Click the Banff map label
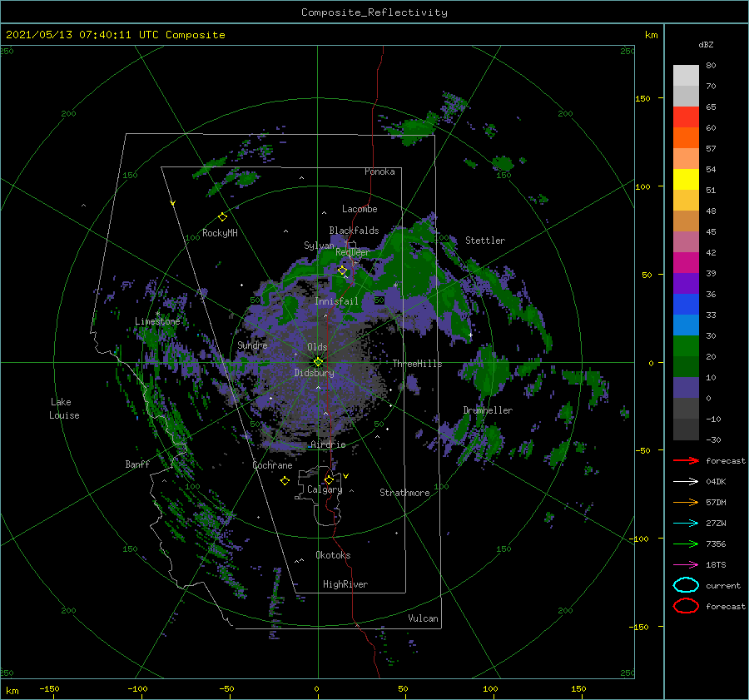The height and width of the screenshot is (700, 749). pos(137,464)
